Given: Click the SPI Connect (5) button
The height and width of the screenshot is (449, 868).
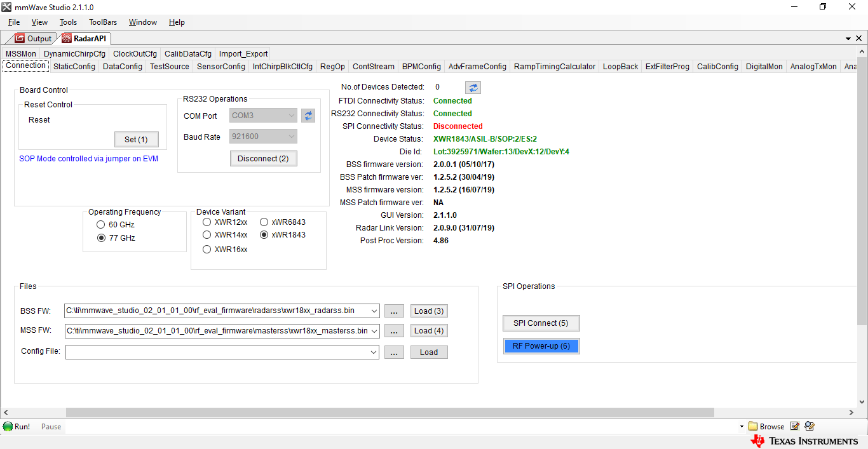Looking at the screenshot, I should pos(541,323).
